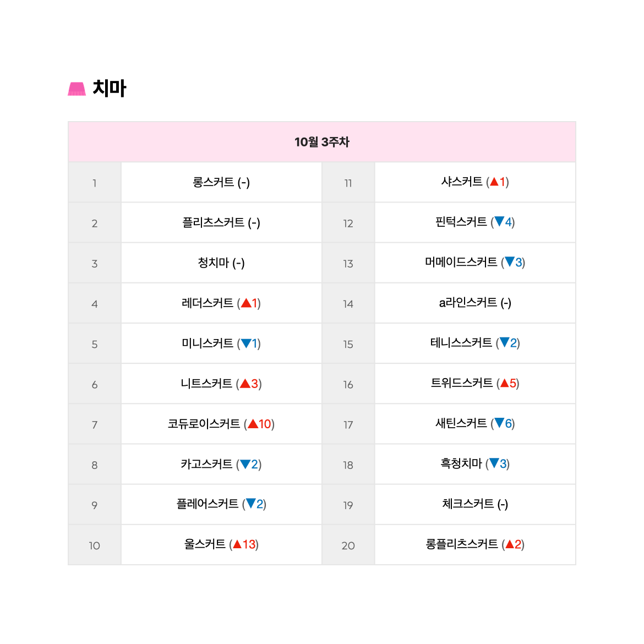Select the 롱스커트 entry ranked first
Screen dimensions: 644x644
[x=221, y=182]
